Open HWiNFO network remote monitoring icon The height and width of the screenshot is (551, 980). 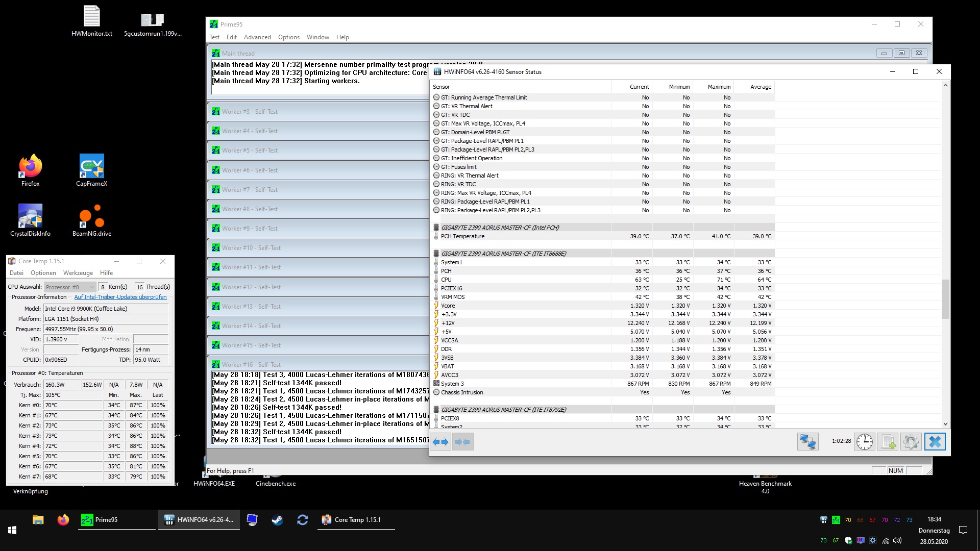click(808, 442)
